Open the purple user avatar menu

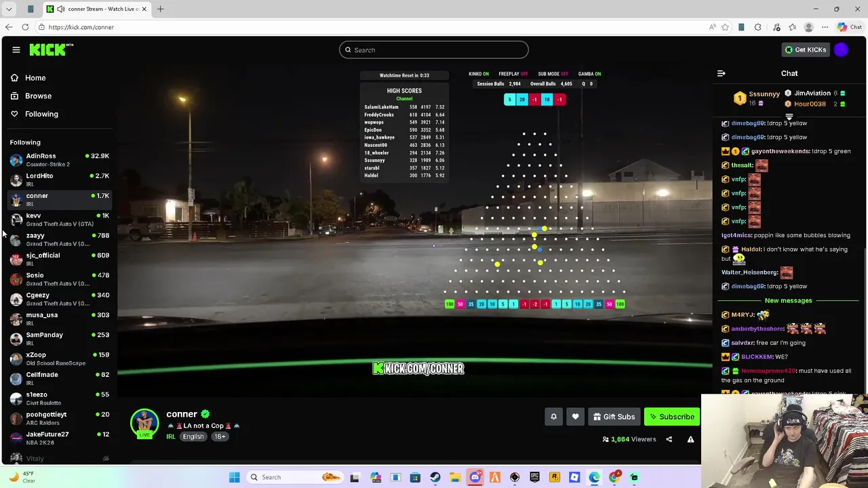pos(841,49)
